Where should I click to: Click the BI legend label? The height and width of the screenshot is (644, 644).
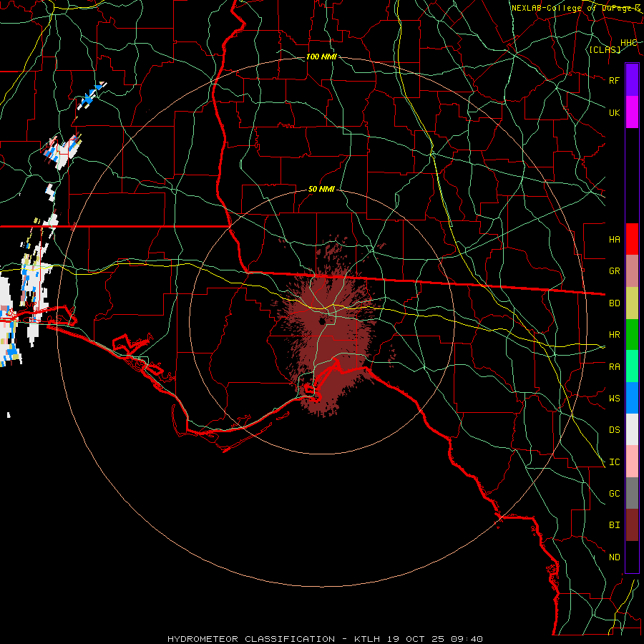tap(615, 525)
